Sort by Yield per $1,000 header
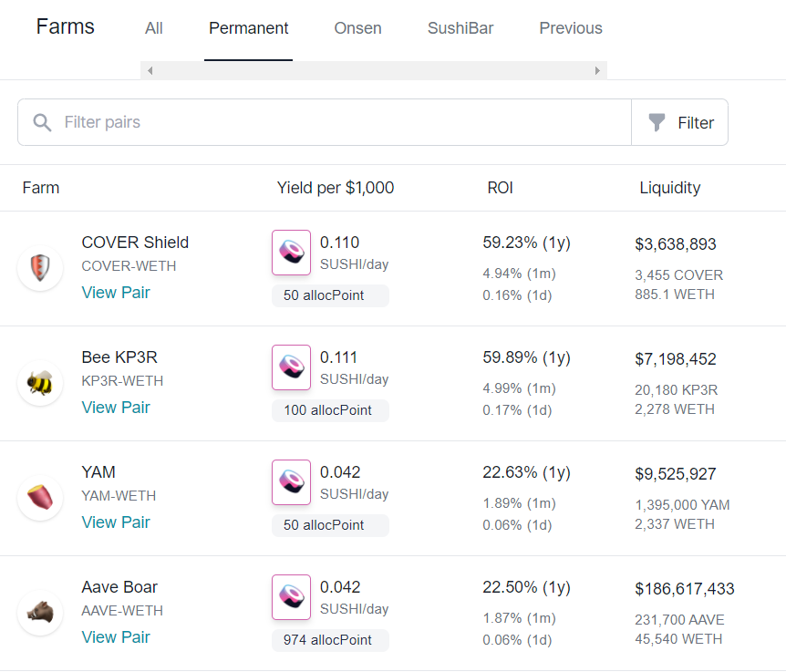 336,188
